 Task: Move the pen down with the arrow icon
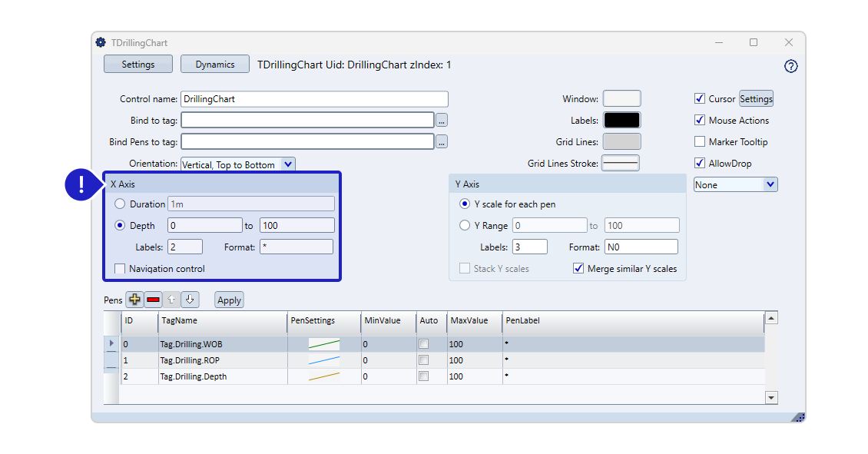click(190, 300)
